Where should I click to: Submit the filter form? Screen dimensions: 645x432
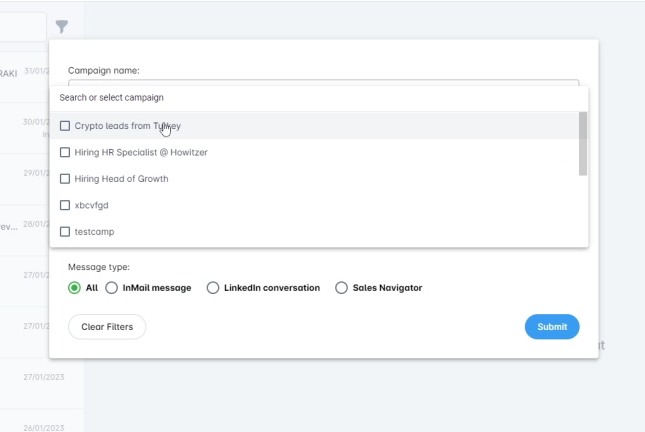551,327
